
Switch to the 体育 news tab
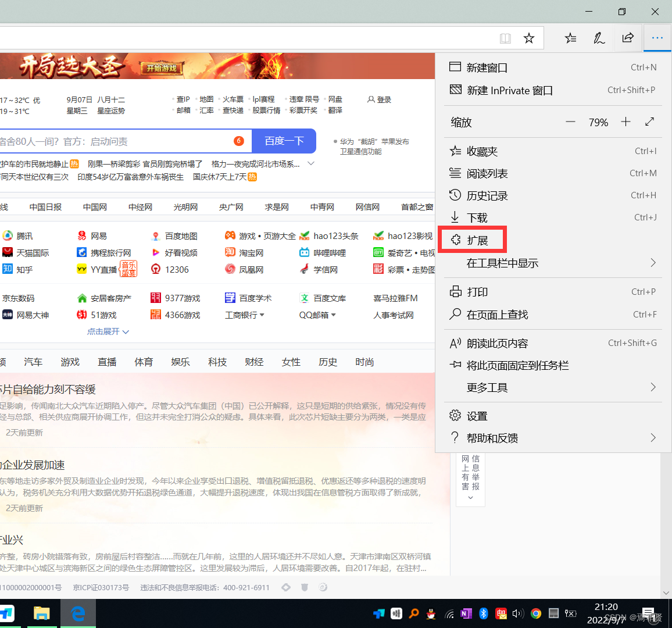tap(144, 362)
